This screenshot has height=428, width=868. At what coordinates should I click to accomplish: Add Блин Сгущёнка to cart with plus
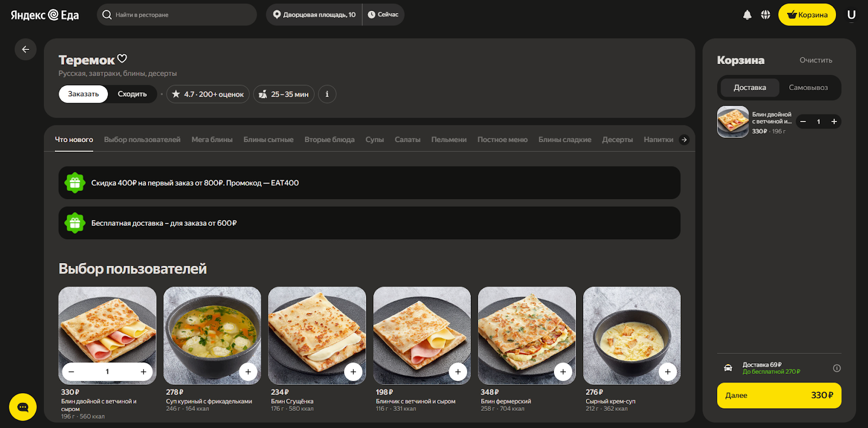[x=353, y=372]
